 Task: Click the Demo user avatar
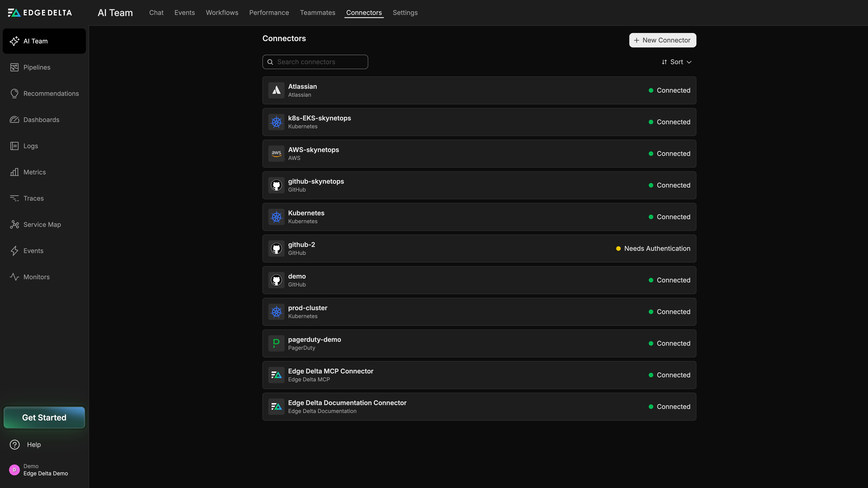14,470
